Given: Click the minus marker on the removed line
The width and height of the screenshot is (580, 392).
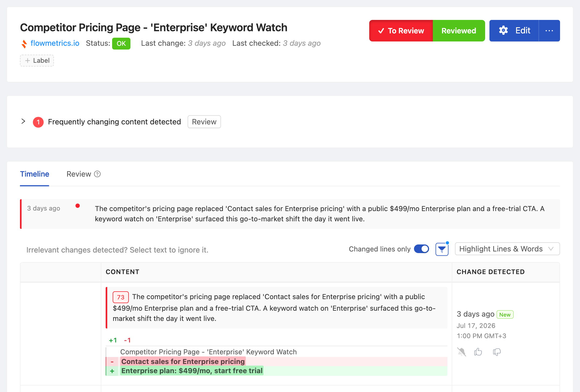Looking at the screenshot, I should (112, 362).
